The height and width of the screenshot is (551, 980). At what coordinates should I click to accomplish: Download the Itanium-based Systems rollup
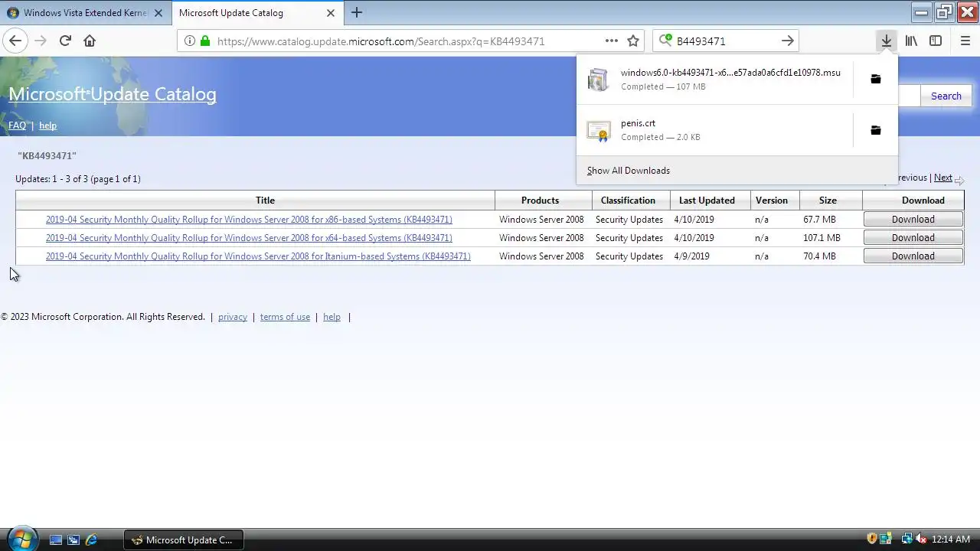[913, 256]
